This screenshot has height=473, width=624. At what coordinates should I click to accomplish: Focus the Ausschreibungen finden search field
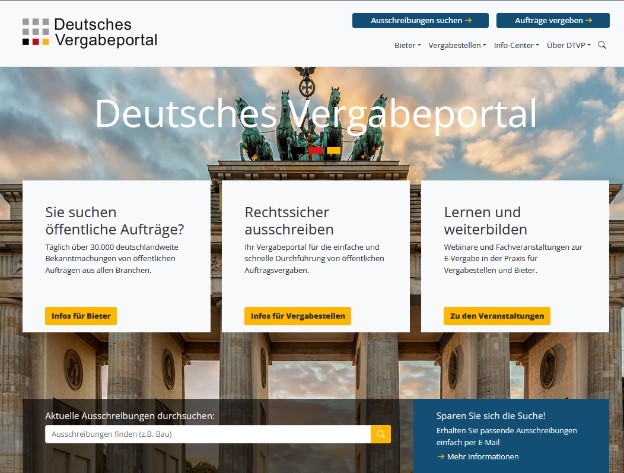[x=207, y=434]
